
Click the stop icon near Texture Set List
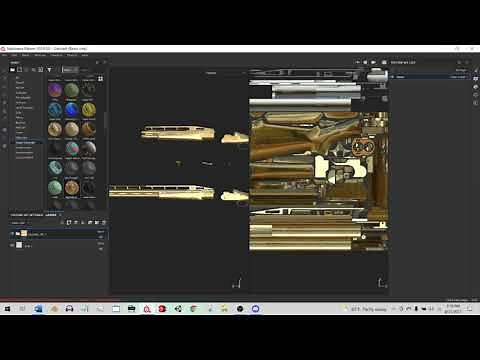[365, 62]
